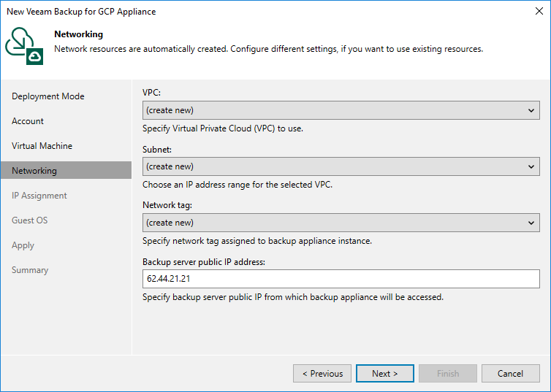Go to the Deployment Mode step

[x=48, y=96]
